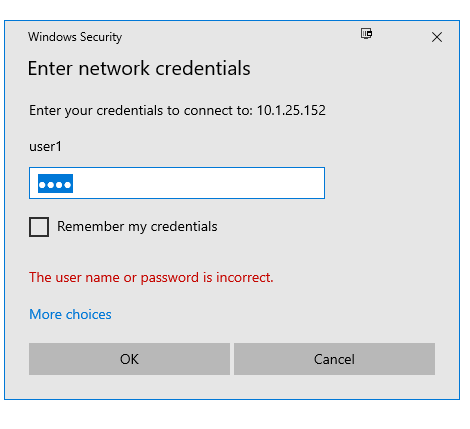Focus the password input field
Viewport: 470px width, 429px height.
coord(177,183)
